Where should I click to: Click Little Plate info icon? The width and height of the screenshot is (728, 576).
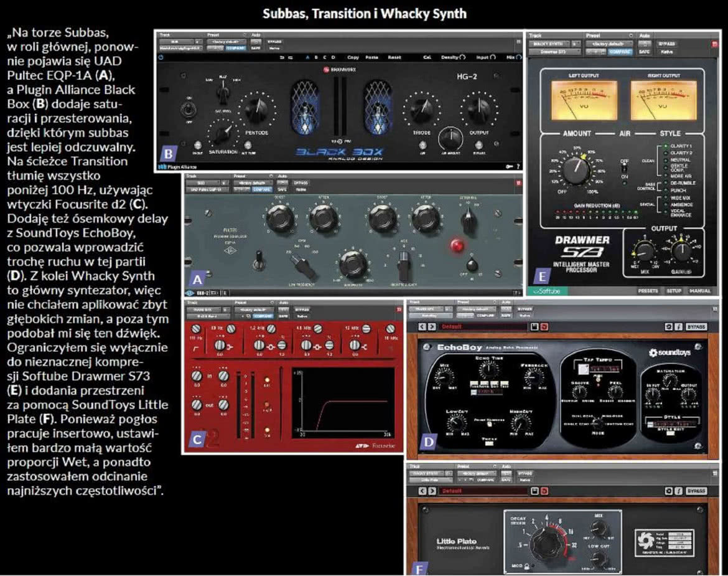[x=678, y=491]
